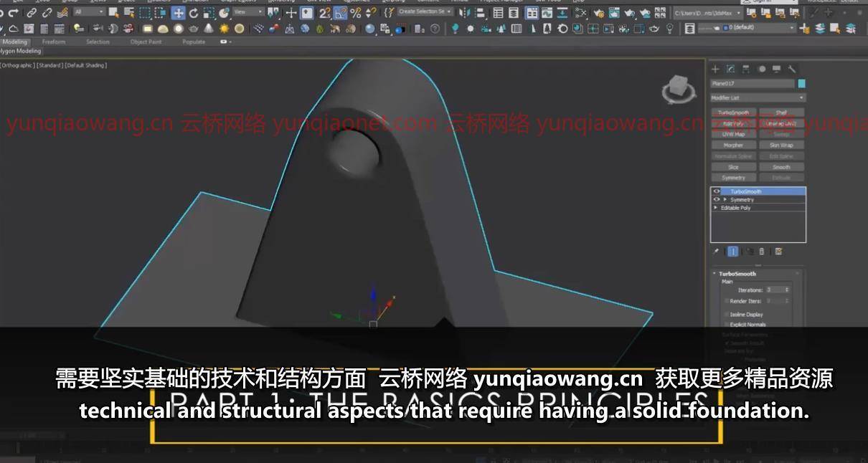
Task: Click the teapot primitive icon in second toolbar
Action: 194,29
